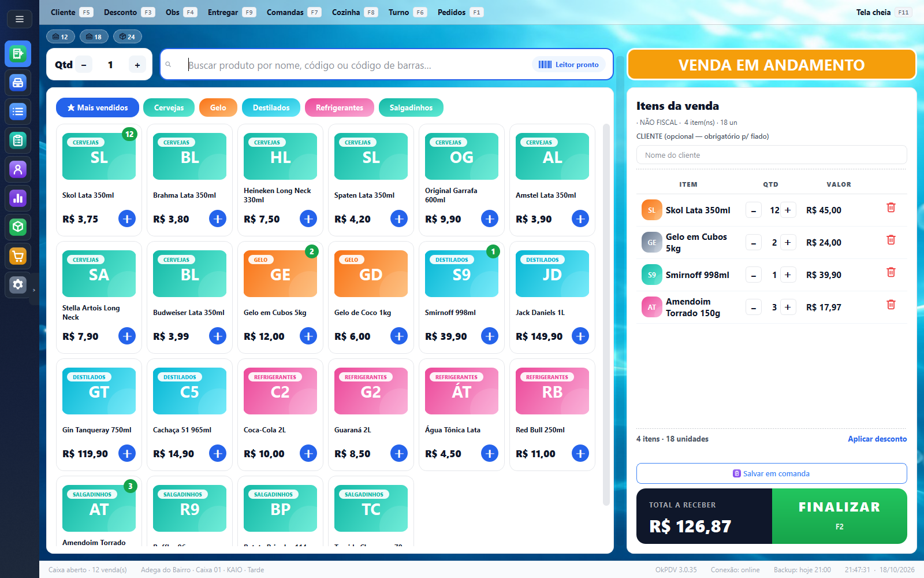Image resolution: width=924 pixels, height=578 pixels.
Task: Open the blue list icon in sidebar
Action: click(18, 112)
